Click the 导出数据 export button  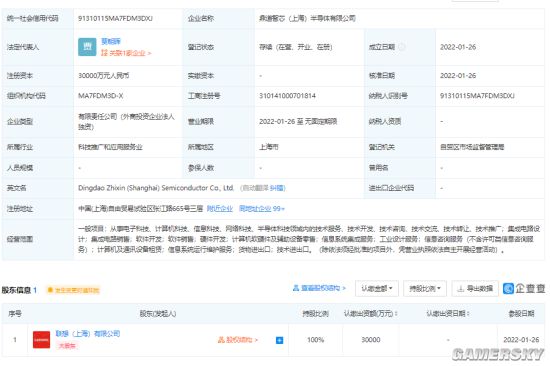475,288
